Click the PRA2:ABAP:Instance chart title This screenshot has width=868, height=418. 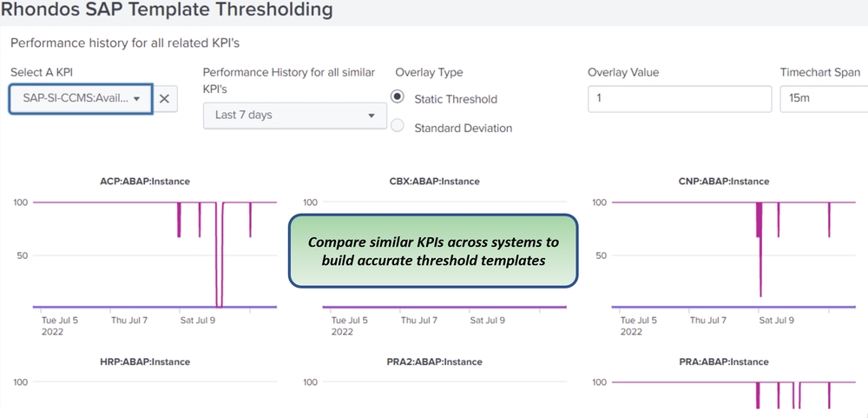(435, 362)
